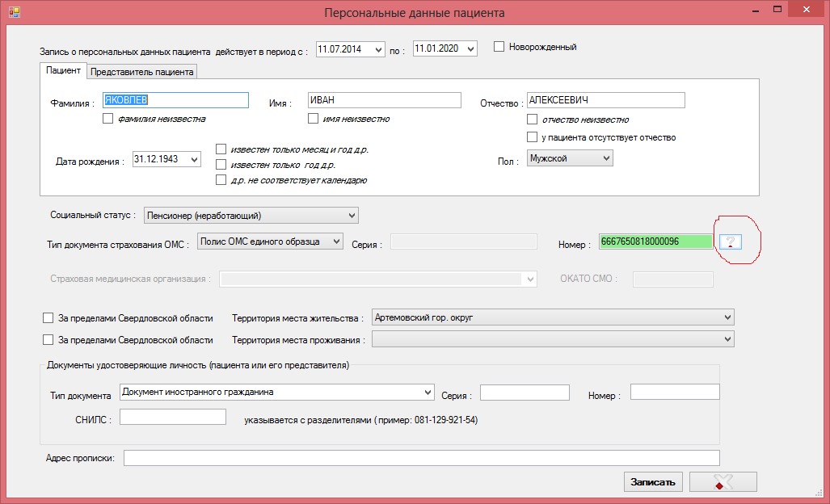
Task: Check 'известен только месяц и год д.р.'
Action: [221, 149]
